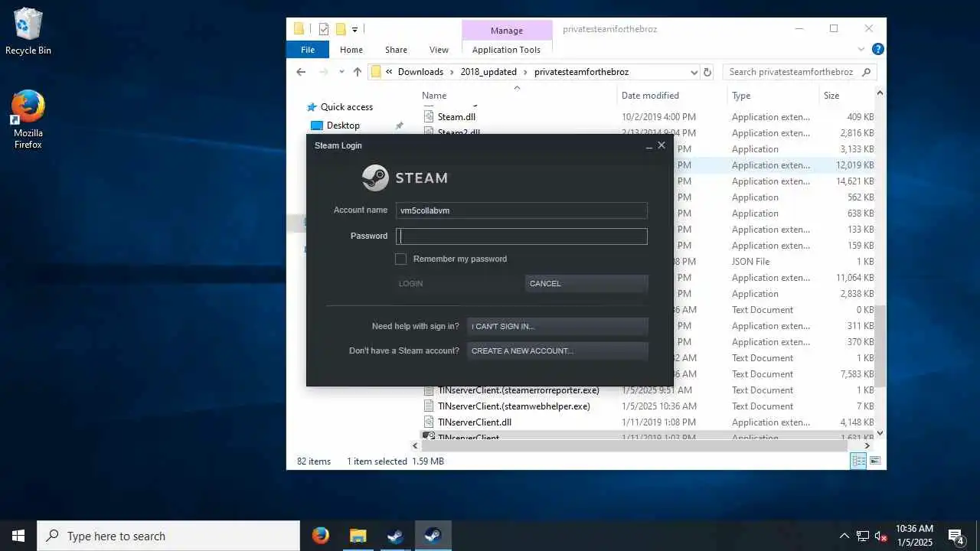The width and height of the screenshot is (980, 551).
Task: Tick the Remember my password checkbox
Action: [x=400, y=259]
